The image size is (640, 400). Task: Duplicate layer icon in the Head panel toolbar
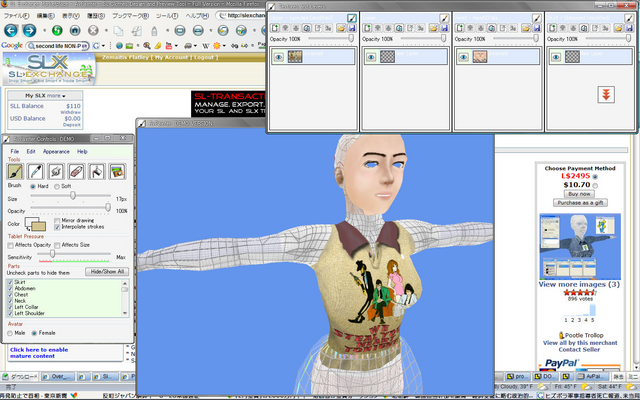[x=492, y=28]
